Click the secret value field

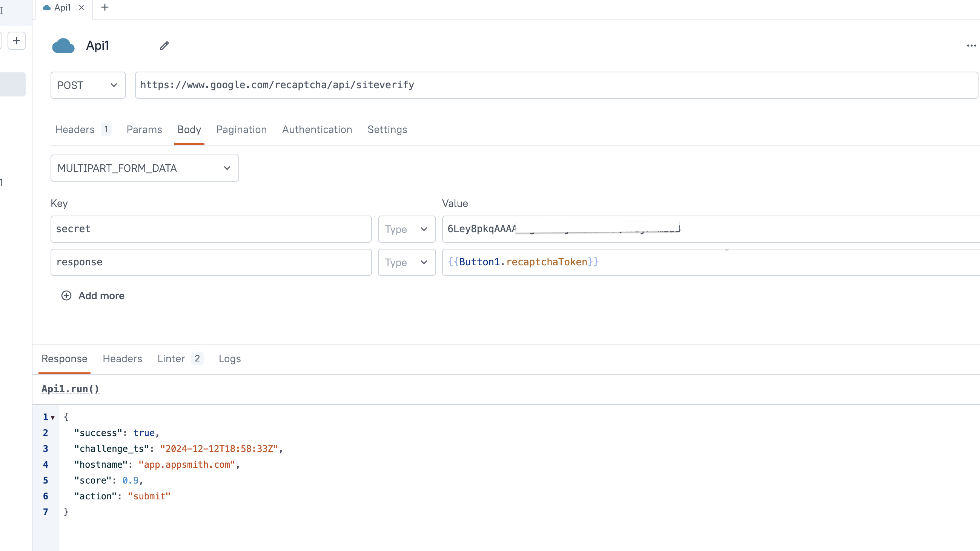click(x=711, y=229)
